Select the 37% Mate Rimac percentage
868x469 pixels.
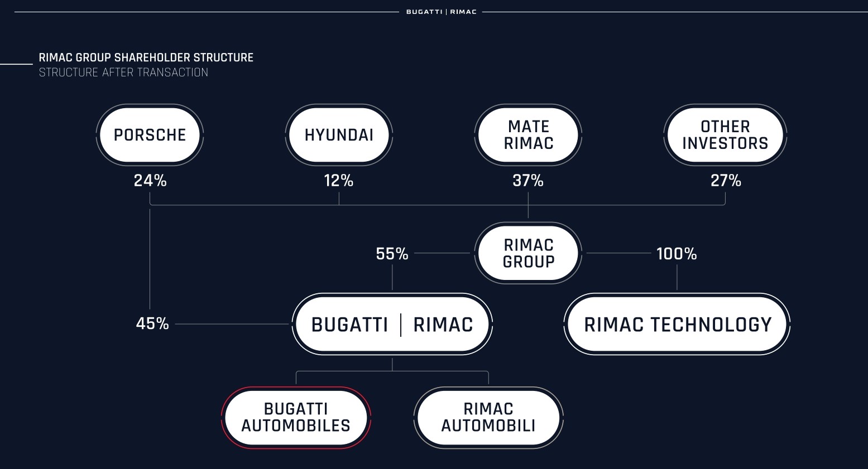coord(528,181)
